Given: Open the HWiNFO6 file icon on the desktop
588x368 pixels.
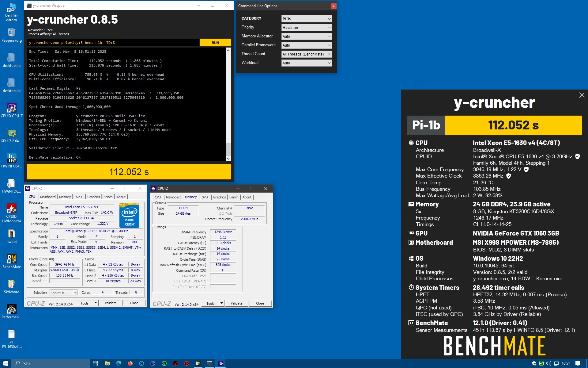Looking at the screenshot, I should point(12,186).
